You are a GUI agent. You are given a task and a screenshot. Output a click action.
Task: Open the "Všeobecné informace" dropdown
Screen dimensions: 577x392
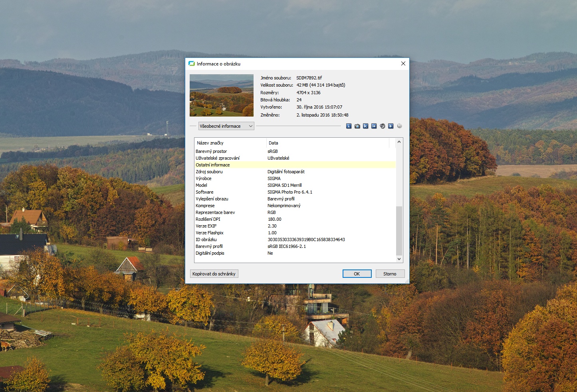226,126
